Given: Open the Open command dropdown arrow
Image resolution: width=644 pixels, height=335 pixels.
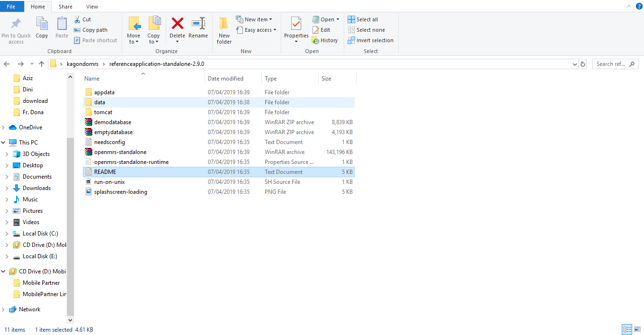Looking at the screenshot, I should tap(338, 19).
